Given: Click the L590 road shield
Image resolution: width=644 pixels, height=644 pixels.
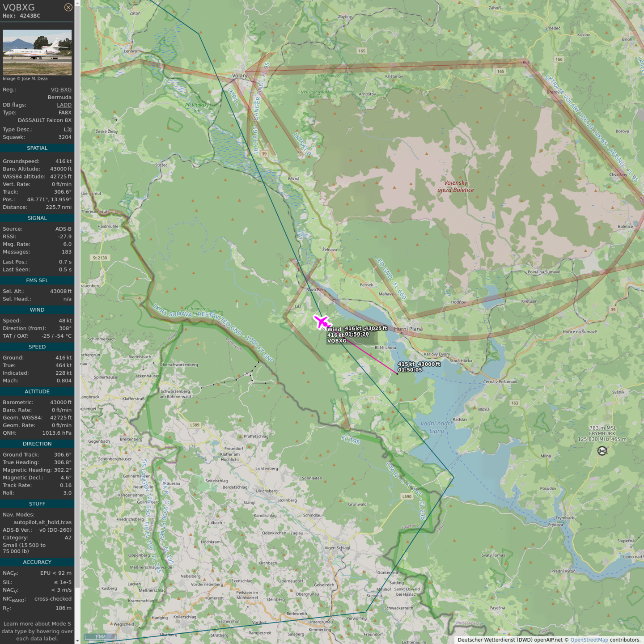Looking at the screenshot, I should click(x=407, y=496).
